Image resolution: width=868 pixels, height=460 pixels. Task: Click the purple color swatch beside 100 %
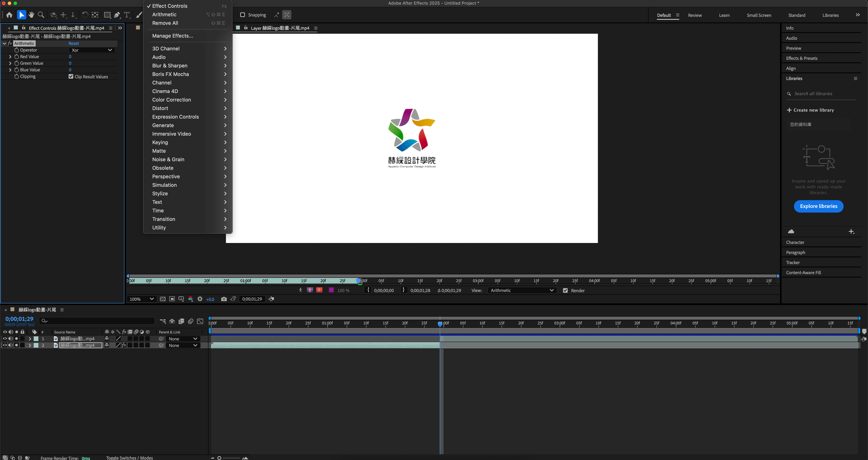[331, 290]
